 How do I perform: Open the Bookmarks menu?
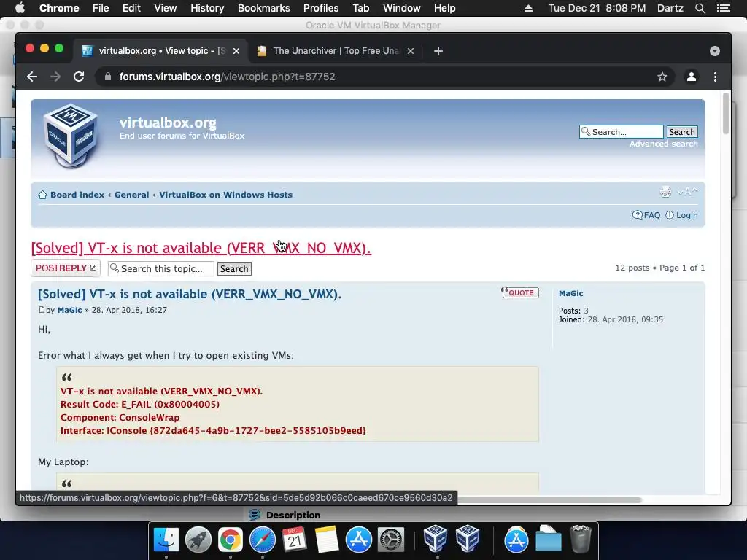click(x=264, y=8)
